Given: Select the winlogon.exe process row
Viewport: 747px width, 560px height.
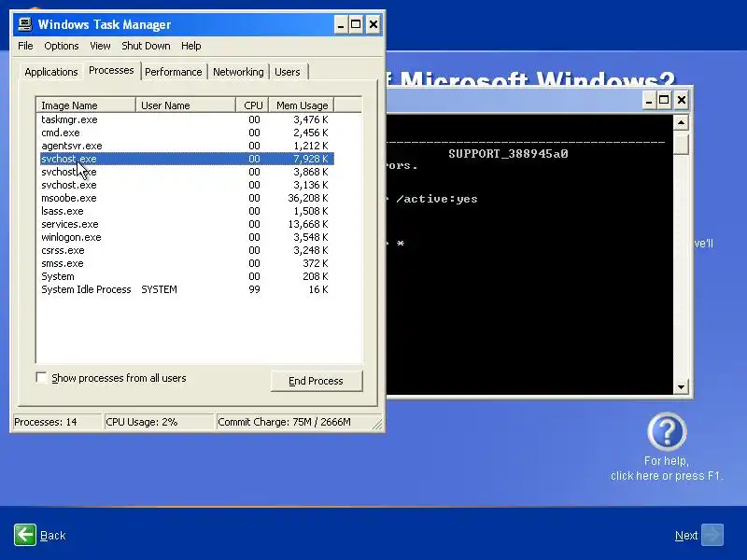Looking at the screenshot, I should click(187, 237).
